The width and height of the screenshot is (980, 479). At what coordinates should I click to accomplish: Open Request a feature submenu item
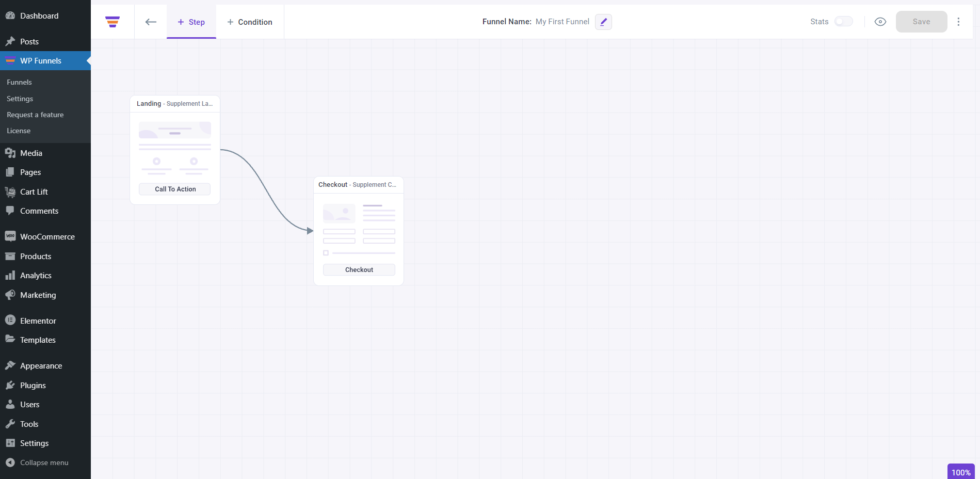tap(35, 115)
